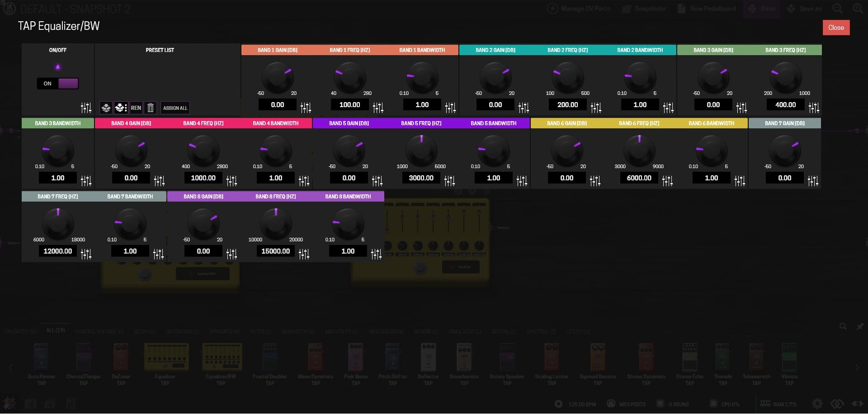Open assignment icon for Band 5 Bandwidth

click(x=522, y=181)
